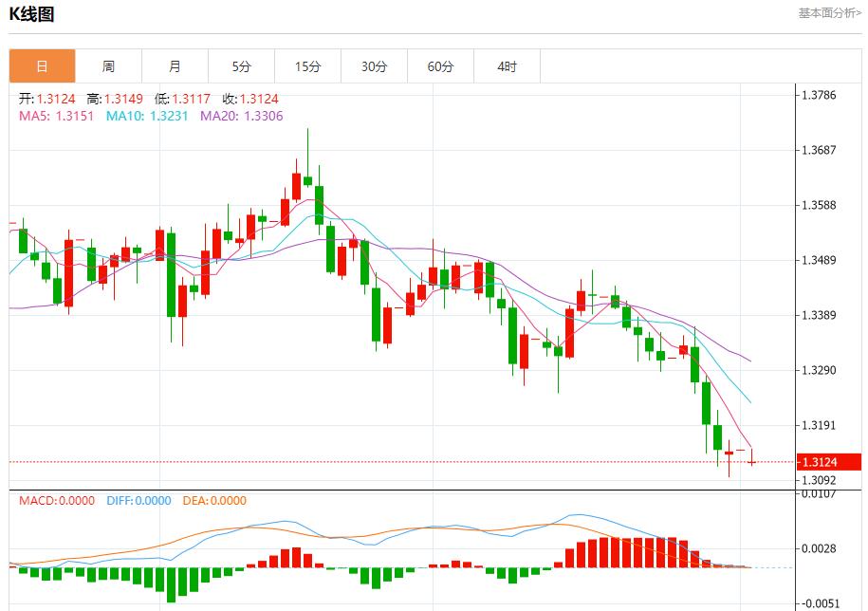
Task: Select the 30分 interval tab
Action: pyautogui.click(x=373, y=65)
